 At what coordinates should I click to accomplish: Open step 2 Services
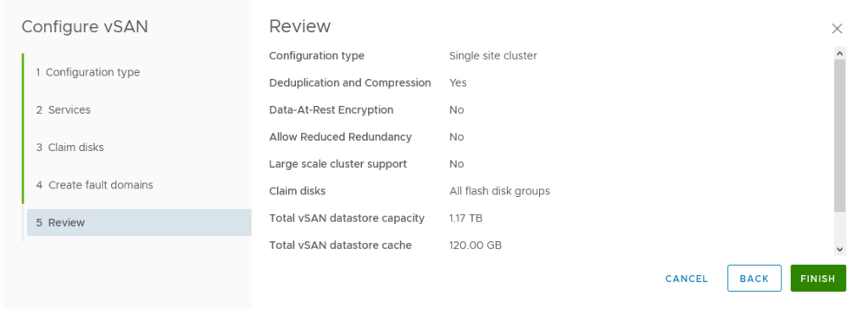tap(63, 110)
